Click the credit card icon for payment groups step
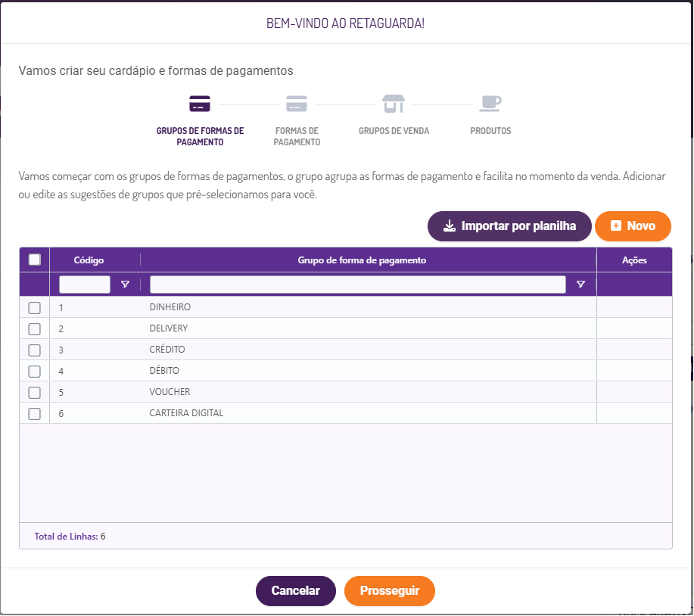The height and width of the screenshot is (616, 694). click(x=200, y=104)
